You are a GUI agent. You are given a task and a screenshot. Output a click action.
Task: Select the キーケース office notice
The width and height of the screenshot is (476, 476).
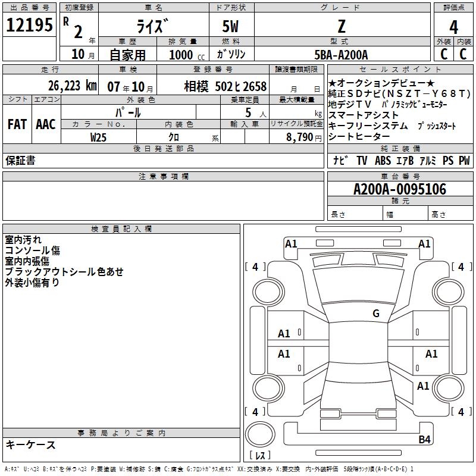(x=31, y=444)
